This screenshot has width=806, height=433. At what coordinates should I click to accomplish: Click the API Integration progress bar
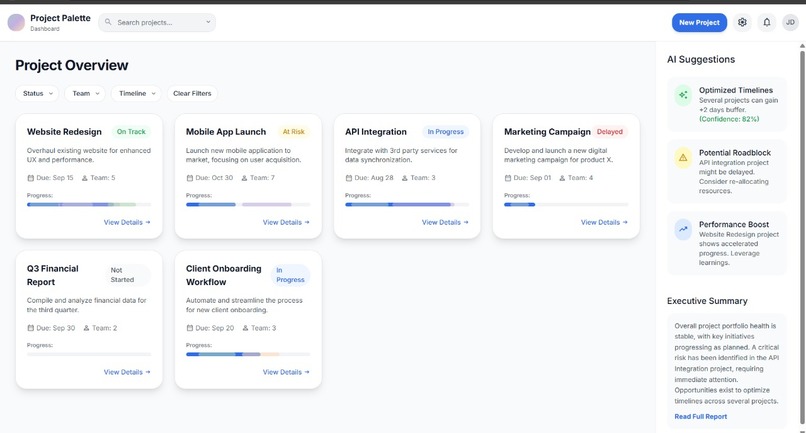coord(407,205)
